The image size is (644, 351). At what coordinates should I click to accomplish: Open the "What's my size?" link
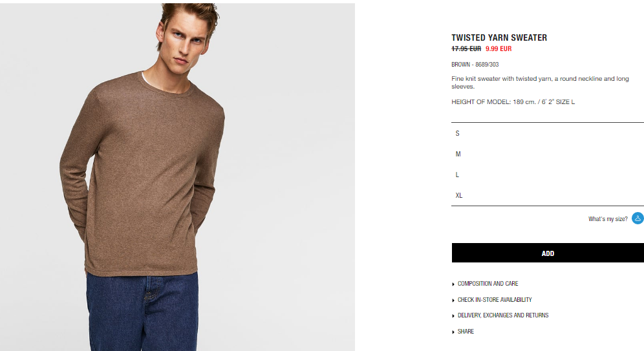click(x=608, y=219)
